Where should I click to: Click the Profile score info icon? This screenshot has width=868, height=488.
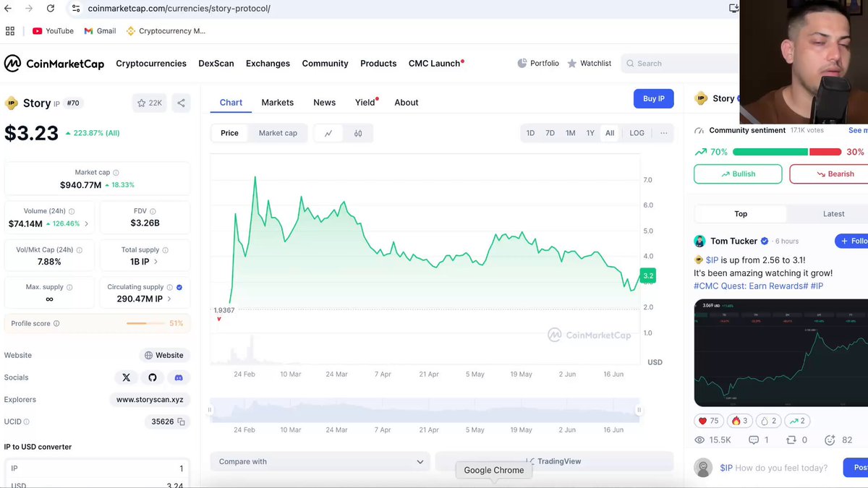coord(56,324)
